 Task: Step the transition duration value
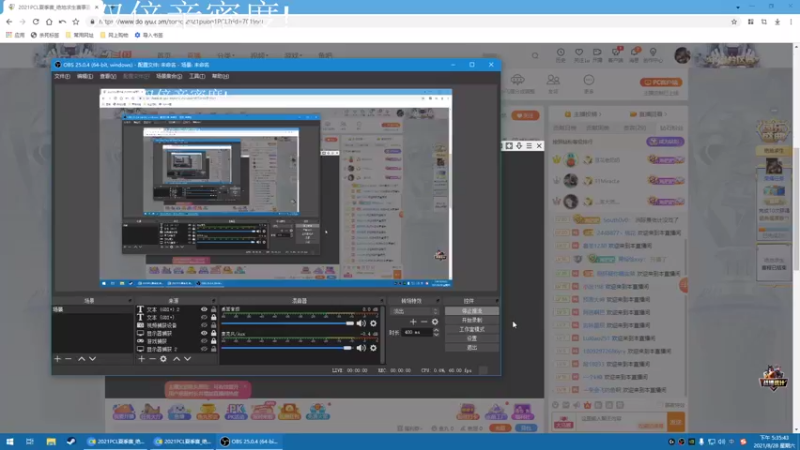click(x=436, y=332)
